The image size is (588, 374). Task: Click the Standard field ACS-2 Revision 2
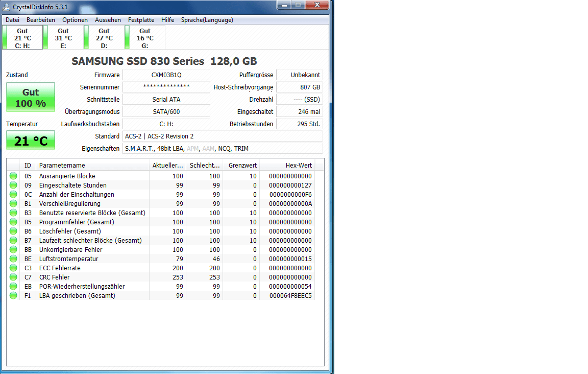pos(223,136)
